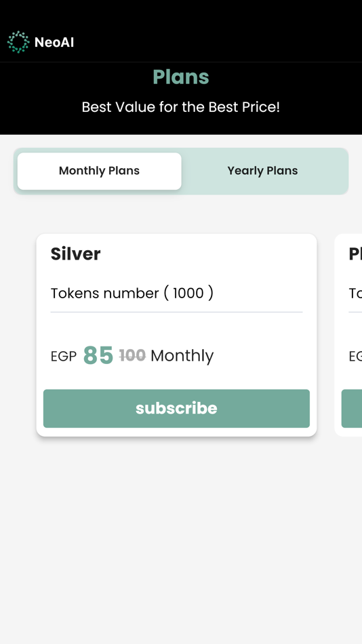This screenshot has width=362, height=644.
Task: Click the Monthly billing period label
Action: click(x=182, y=356)
